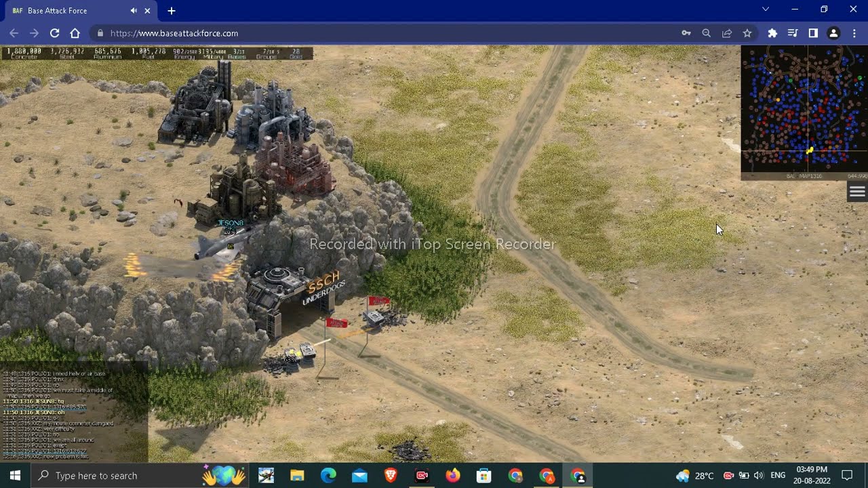868x488 pixels.
Task: Open saved passwords key icon
Action: [x=686, y=33]
